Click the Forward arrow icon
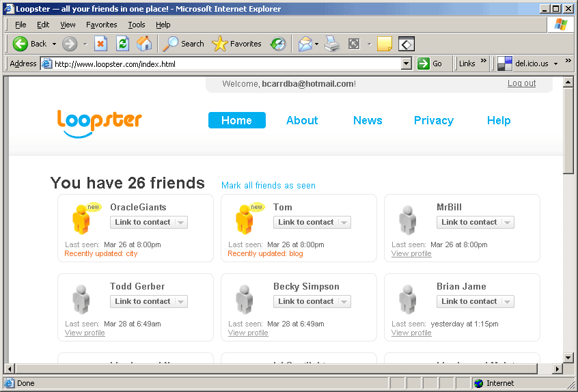The width and height of the screenshot is (578, 392). pyautogui.click(x=69, y=44)
